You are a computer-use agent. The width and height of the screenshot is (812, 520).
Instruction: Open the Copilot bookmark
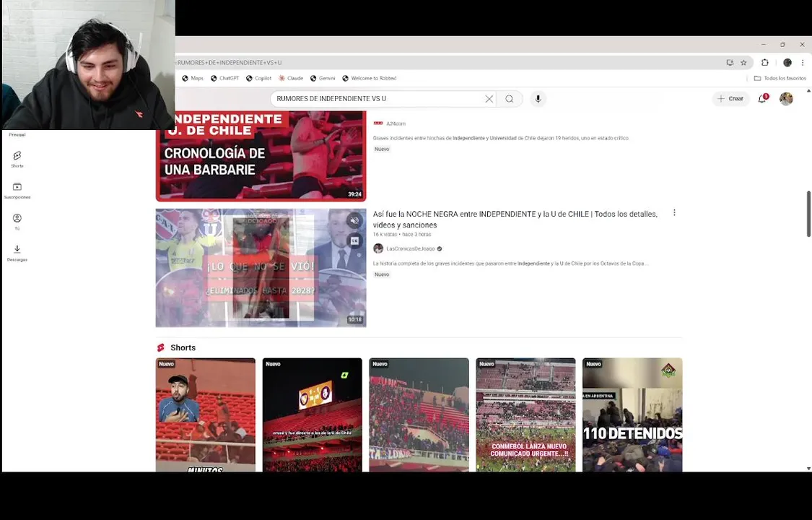[x=258, y=78]
